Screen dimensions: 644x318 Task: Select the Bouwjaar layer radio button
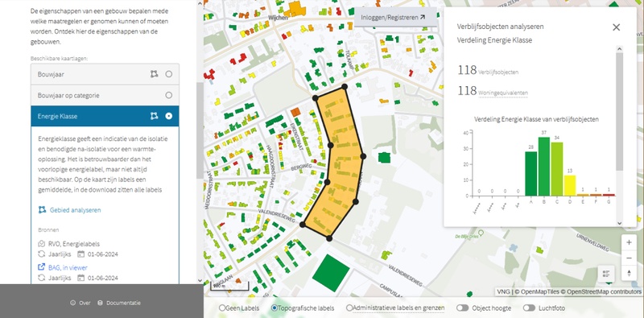click(x=169, y=74)
